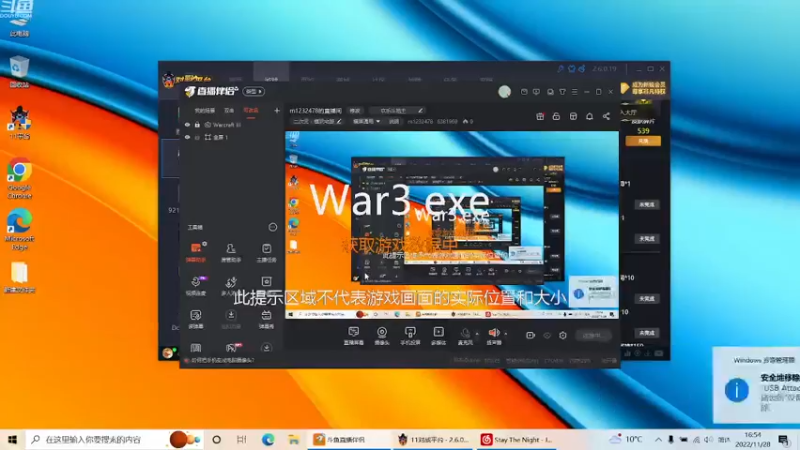The height and width of the screenshot is (450, 800).
Task: Expand the pill button beside companion logo
Action: (253, 91)
